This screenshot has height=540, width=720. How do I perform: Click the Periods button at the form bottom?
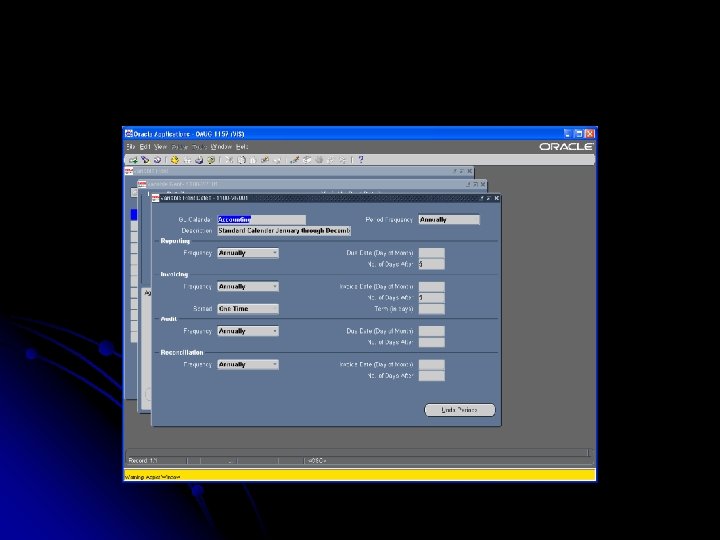pos(460,410)
